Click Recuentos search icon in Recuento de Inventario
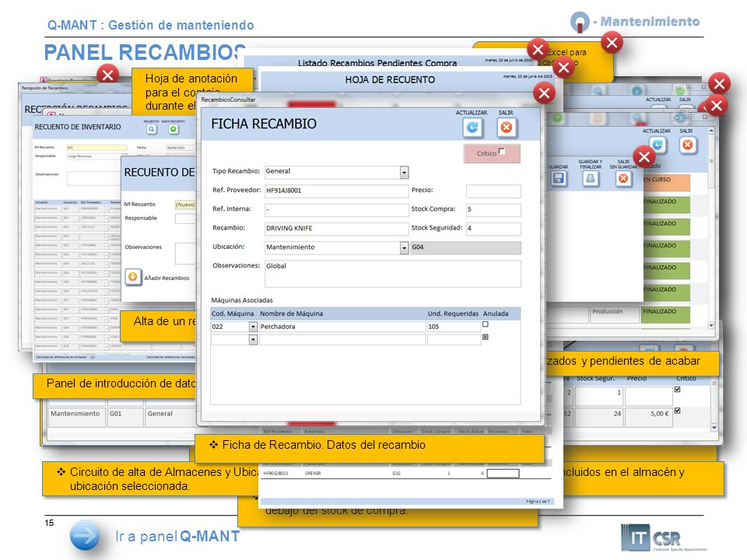Screen dimensions: 747x560 (152, 129)
